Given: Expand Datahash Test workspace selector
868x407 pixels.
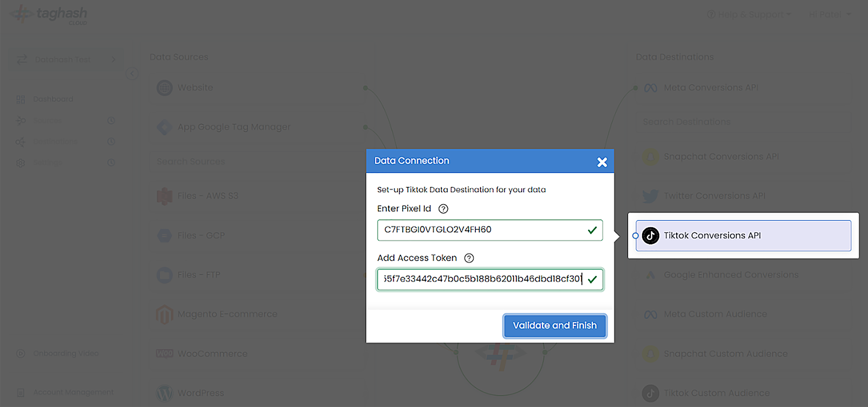Looking at the screenshot, I should tap(66, 60).
